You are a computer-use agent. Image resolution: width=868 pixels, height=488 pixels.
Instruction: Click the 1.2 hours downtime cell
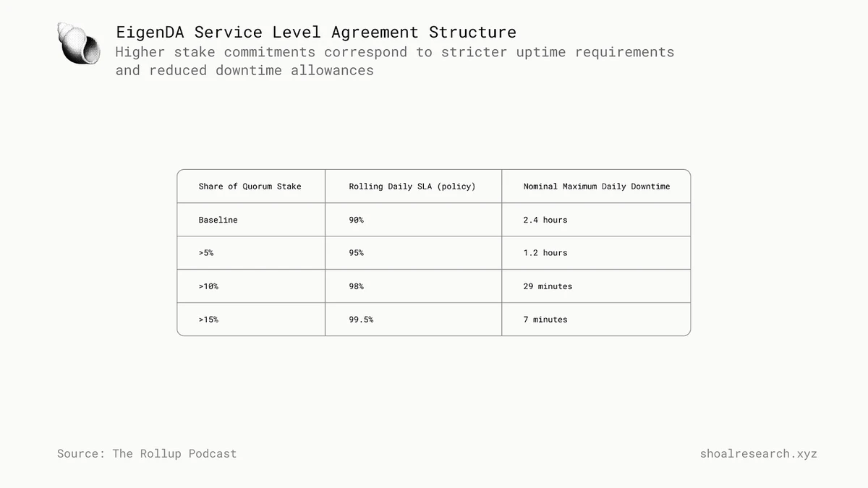coord(545,253)
